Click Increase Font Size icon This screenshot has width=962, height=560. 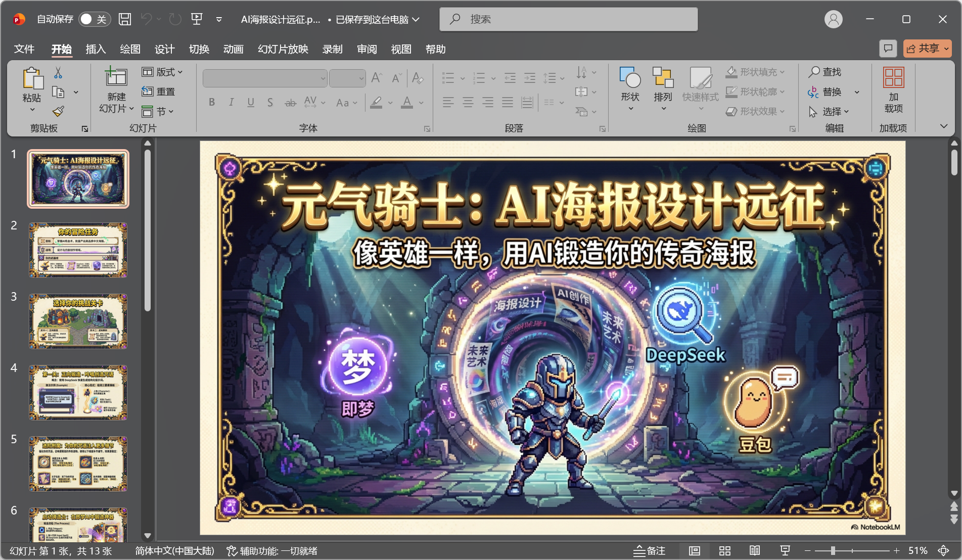[377, 78]
